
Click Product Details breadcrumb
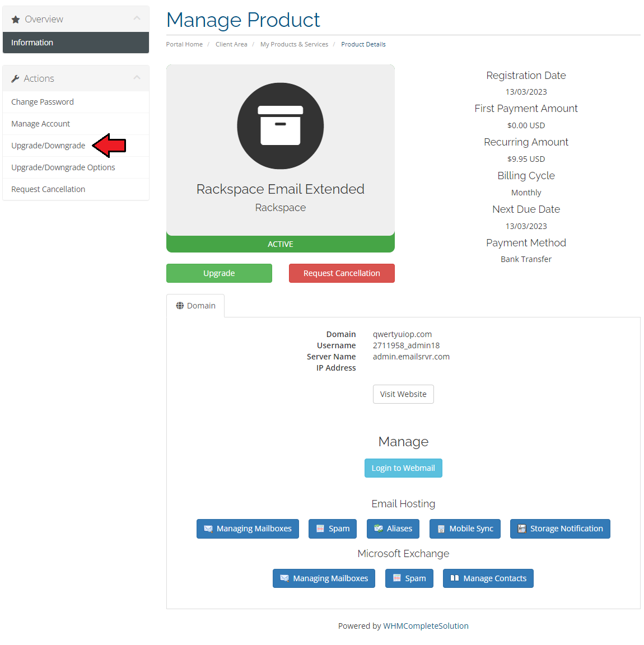[x=363, y=44]
